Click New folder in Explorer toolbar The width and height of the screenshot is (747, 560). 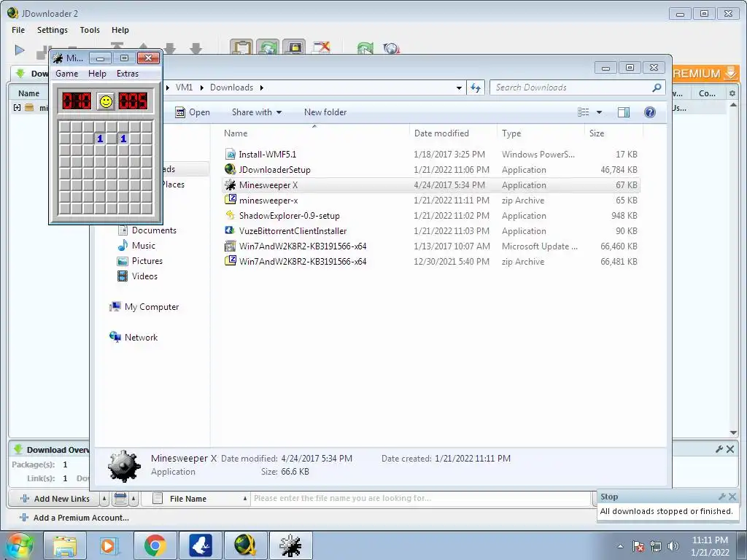[x=325, y=112]
